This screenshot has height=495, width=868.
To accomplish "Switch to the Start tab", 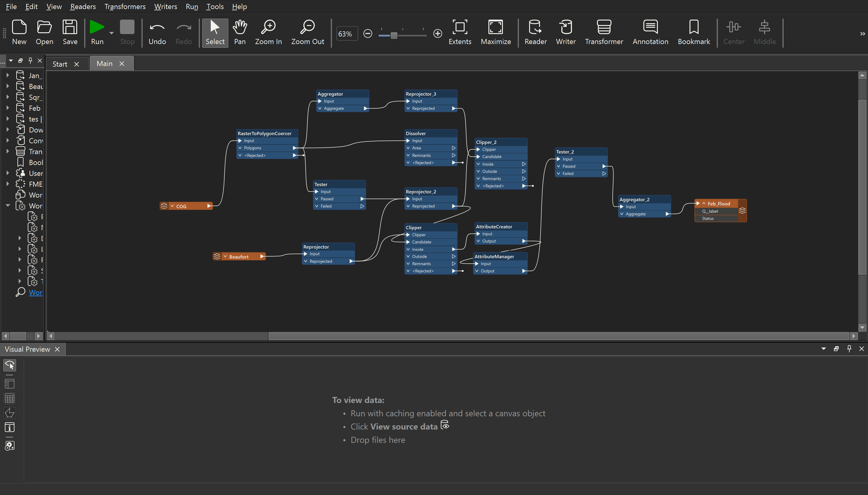I will 60,64.
